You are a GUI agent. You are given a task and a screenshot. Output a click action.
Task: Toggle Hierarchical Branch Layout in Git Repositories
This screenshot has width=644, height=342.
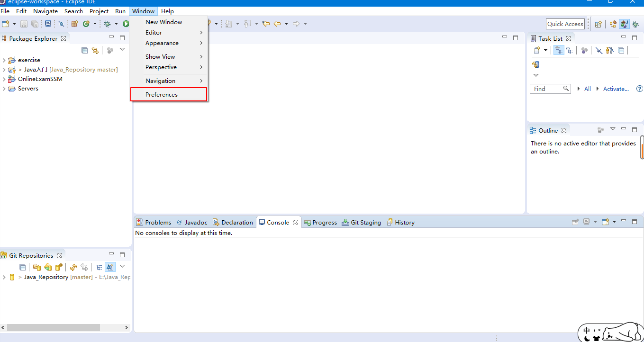(99, 267)
